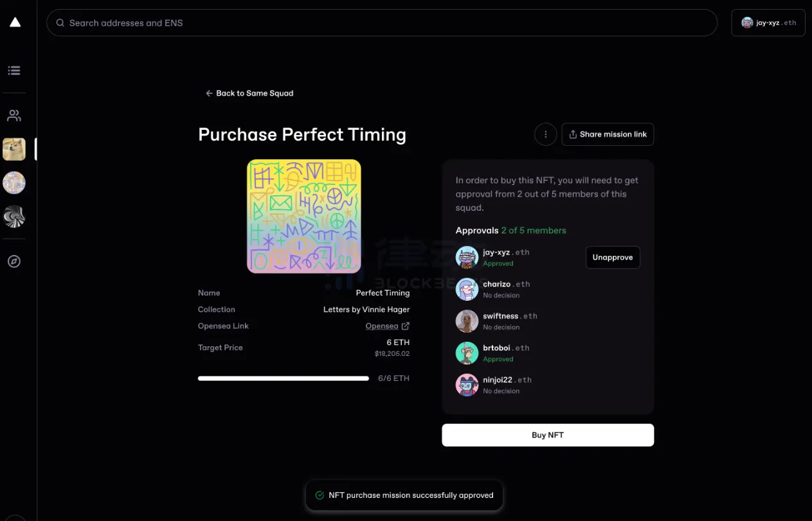Open the squads people icon
This screenshot has height=521, width=812.
(14, 116)
